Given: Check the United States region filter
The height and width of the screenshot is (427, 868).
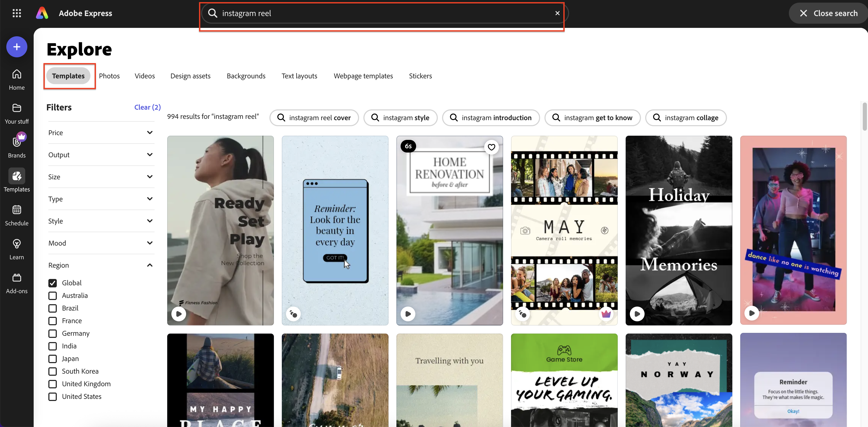Looking at the screenshot, I should [53, 397].
